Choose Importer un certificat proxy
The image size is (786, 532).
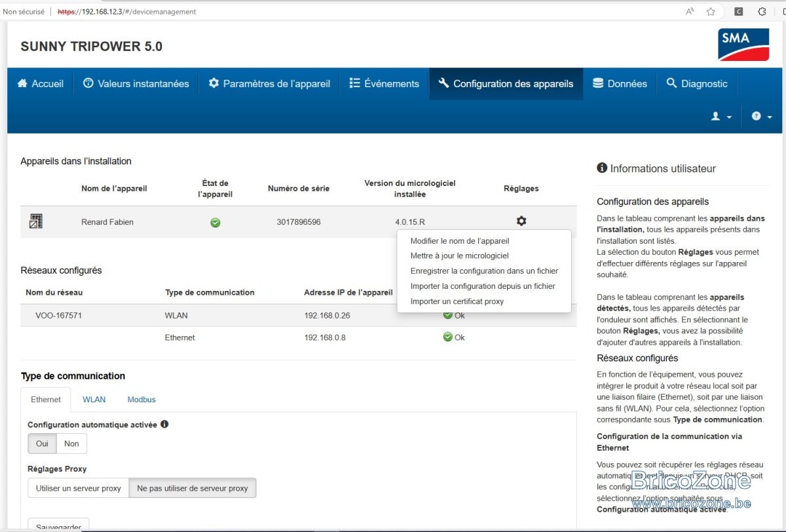(457, 301)
